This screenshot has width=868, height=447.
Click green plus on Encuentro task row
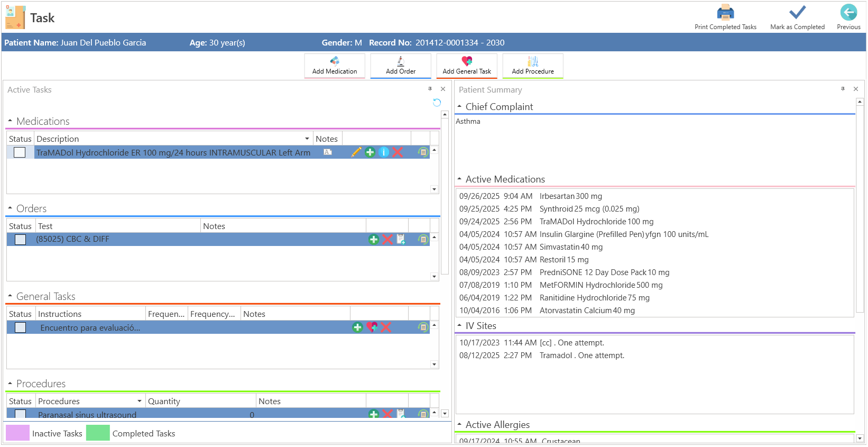357,327
